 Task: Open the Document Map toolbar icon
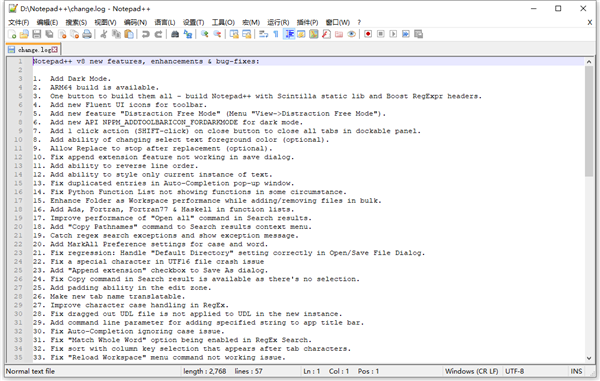click(x=314, y=34)
